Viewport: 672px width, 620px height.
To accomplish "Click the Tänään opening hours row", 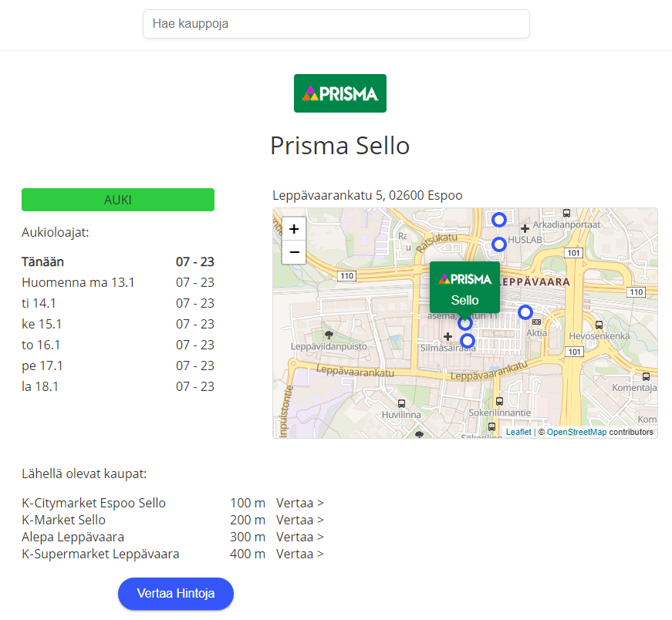I will [118, 261].
